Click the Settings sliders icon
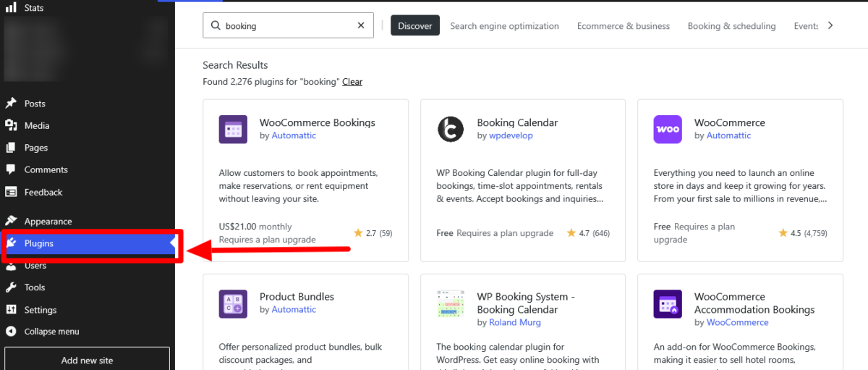 (x=11, y=310)
